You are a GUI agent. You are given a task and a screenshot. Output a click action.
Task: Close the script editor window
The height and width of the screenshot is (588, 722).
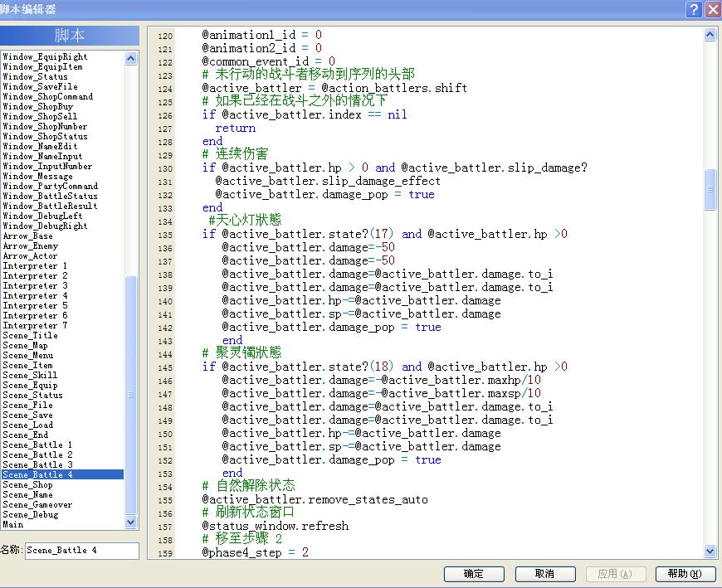pos(713,9)
